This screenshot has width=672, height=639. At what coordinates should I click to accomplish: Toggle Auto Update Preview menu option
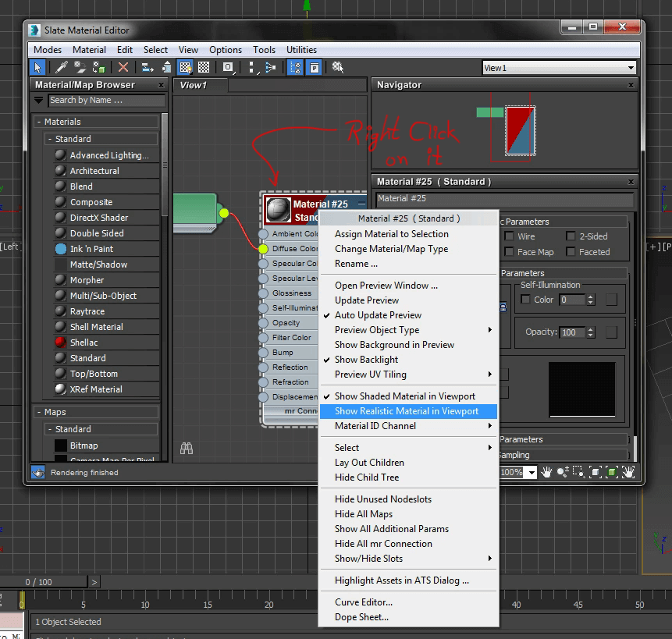click(x=409, y=315)
